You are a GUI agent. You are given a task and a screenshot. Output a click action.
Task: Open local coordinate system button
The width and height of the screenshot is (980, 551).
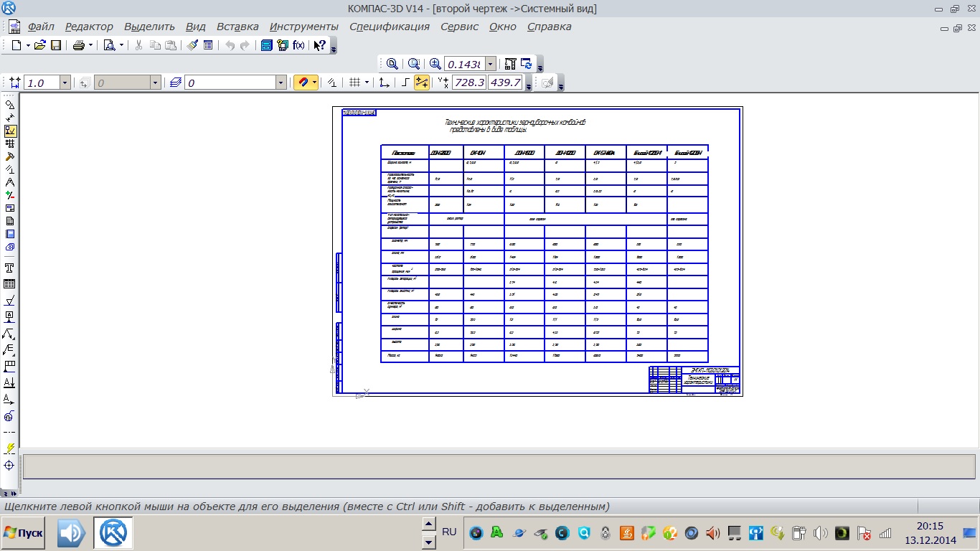pyautogui.click(x=385, y=83)
